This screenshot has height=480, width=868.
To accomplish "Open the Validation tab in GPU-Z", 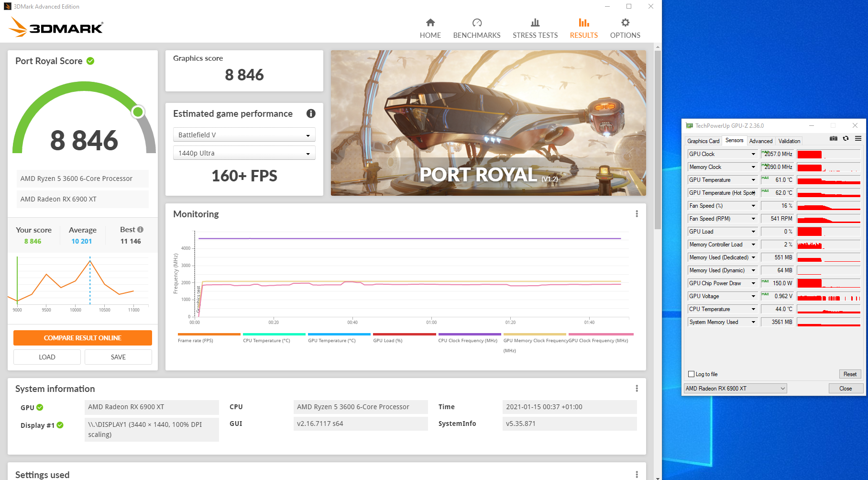I will click(x=789, y=141).
